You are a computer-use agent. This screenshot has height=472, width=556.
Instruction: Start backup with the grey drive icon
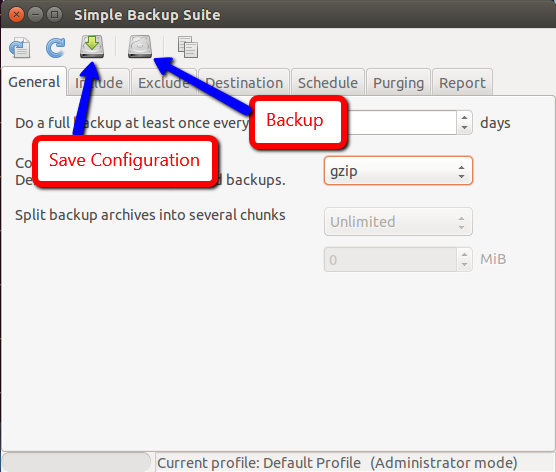(140, 46)
